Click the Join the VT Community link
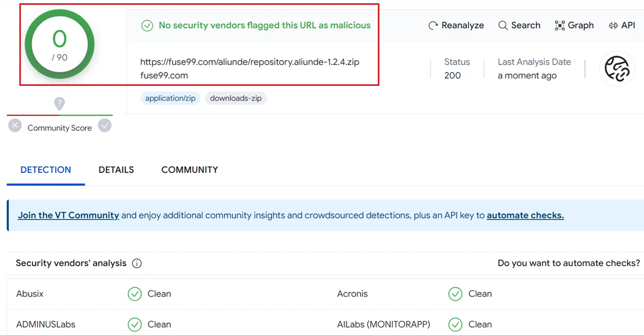This screenshot has width=644, height=335. click(68, 215)
